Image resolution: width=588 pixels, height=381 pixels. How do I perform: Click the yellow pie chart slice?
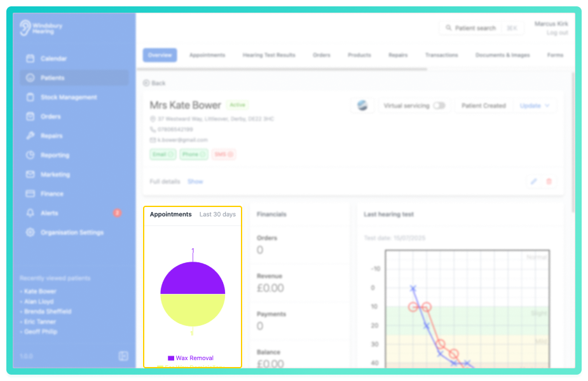(193, 310)
